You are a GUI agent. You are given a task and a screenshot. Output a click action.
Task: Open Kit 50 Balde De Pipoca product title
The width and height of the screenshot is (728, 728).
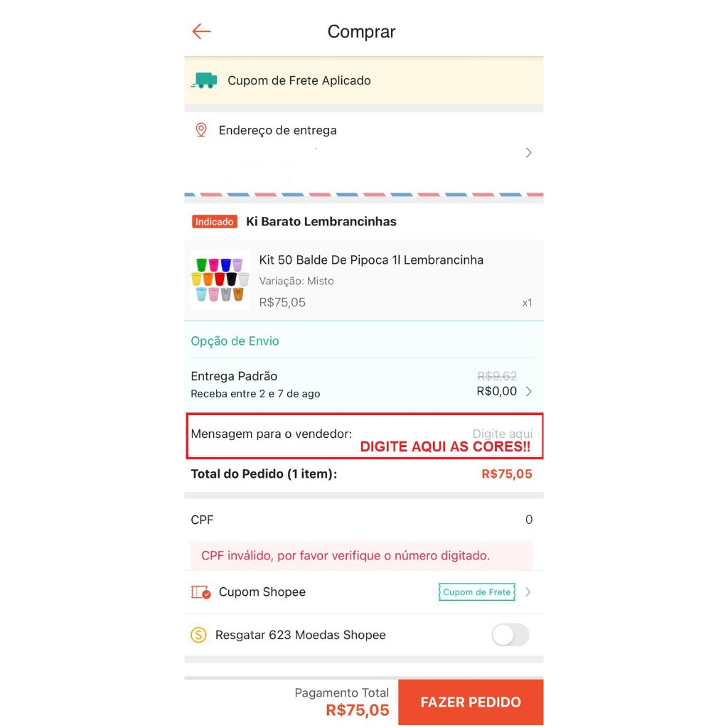(x=371, y=260)
